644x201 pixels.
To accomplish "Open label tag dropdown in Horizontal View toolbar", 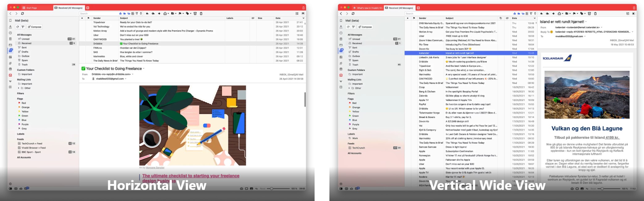I will 191,14.
